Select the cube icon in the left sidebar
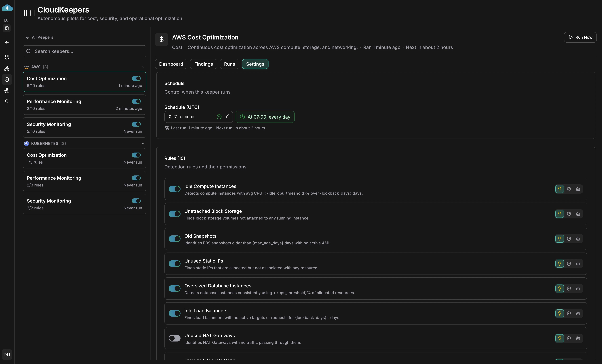Viewport: 602px width, 364px height. coord(7,57)
